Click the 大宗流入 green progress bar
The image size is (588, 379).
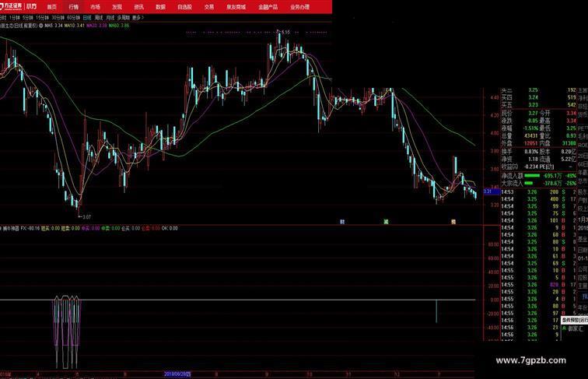pyautogui.click(x=529, y=183)
